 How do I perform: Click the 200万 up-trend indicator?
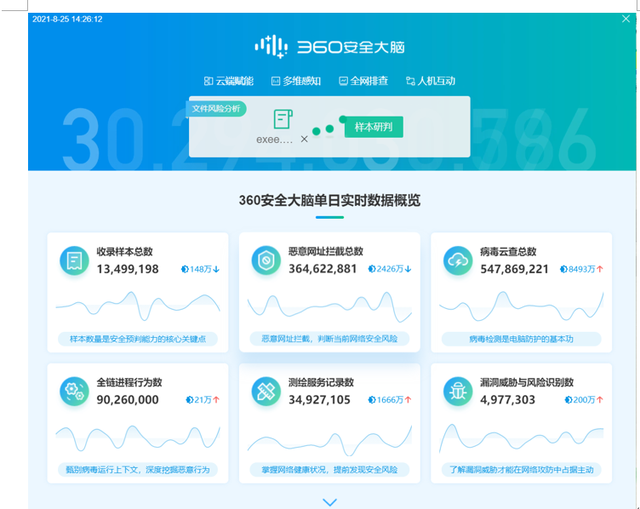(x=584, y=400)
